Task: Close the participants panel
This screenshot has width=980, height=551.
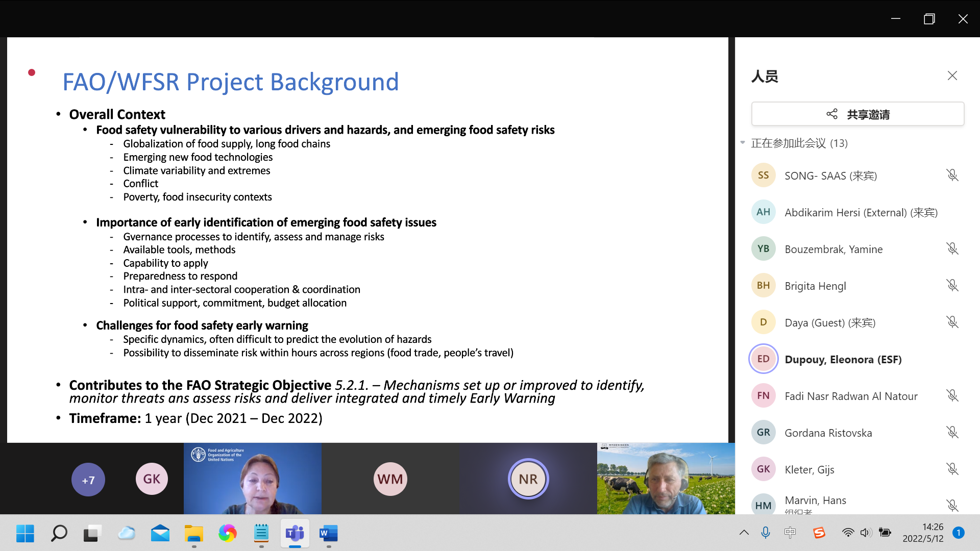Action: tap(952, 76)
